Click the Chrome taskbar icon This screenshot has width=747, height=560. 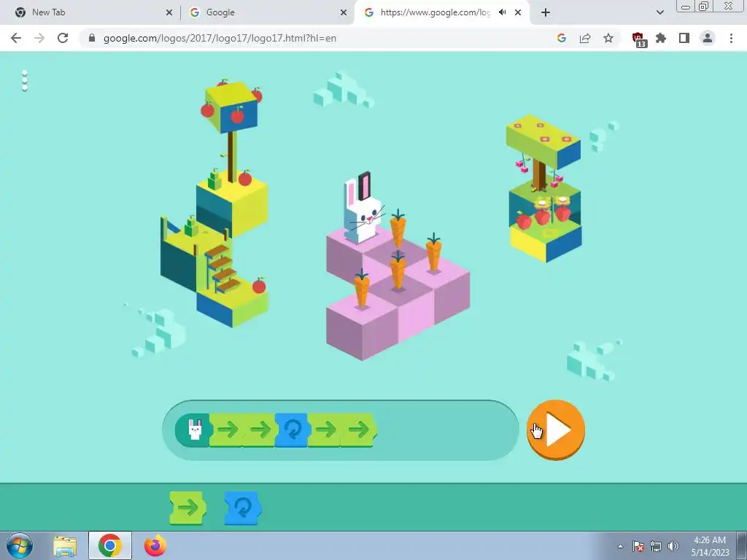(109, 545)
